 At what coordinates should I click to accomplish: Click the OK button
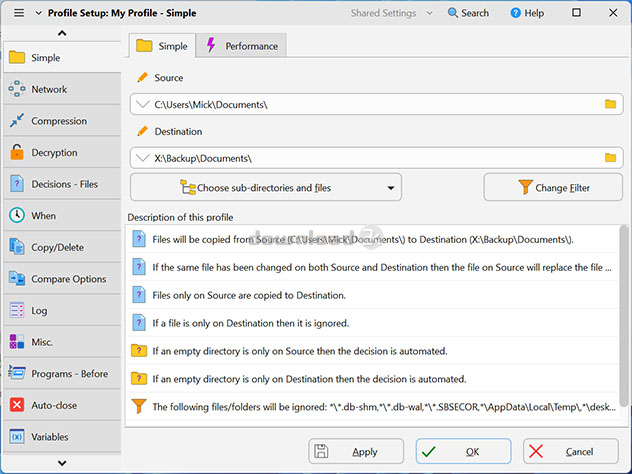[464, 451]
